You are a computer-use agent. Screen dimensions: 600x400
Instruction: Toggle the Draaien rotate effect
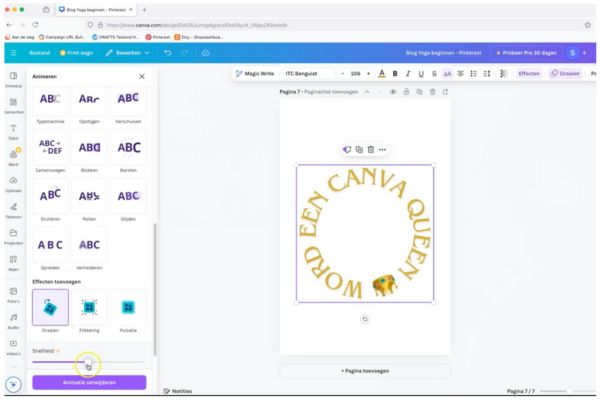tap(51, 307)
